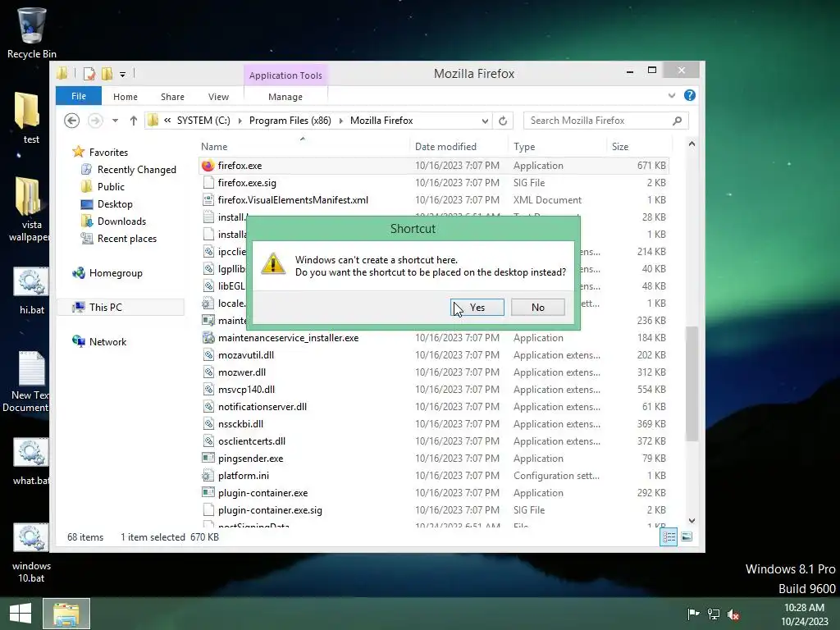Select the osclientcerts.dll file icon

[208, 441]
